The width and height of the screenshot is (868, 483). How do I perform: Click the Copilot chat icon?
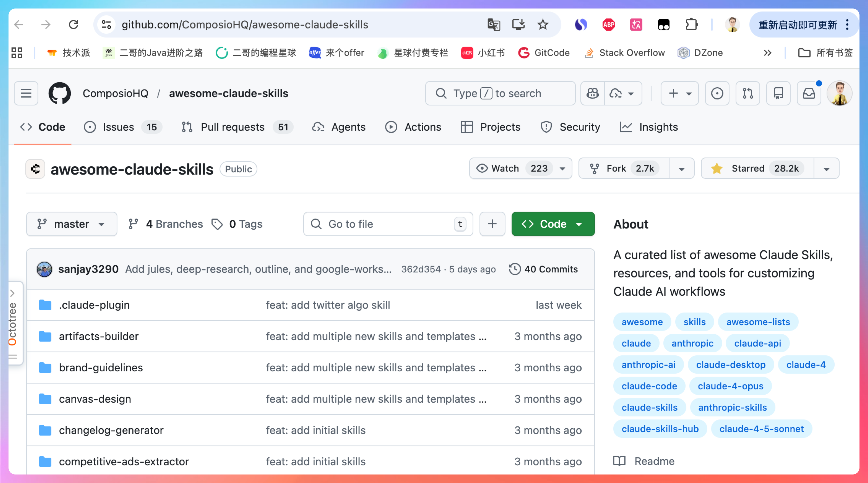[x=592, y=93]
